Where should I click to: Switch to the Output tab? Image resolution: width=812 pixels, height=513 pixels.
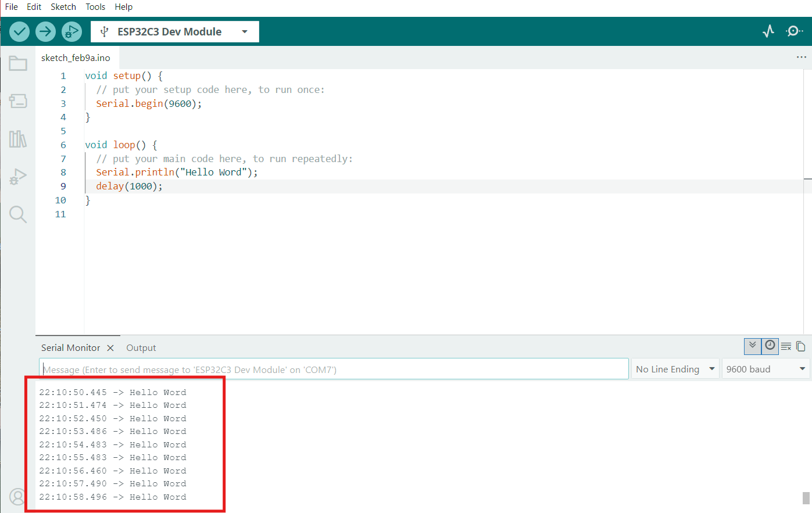[141, 347]
